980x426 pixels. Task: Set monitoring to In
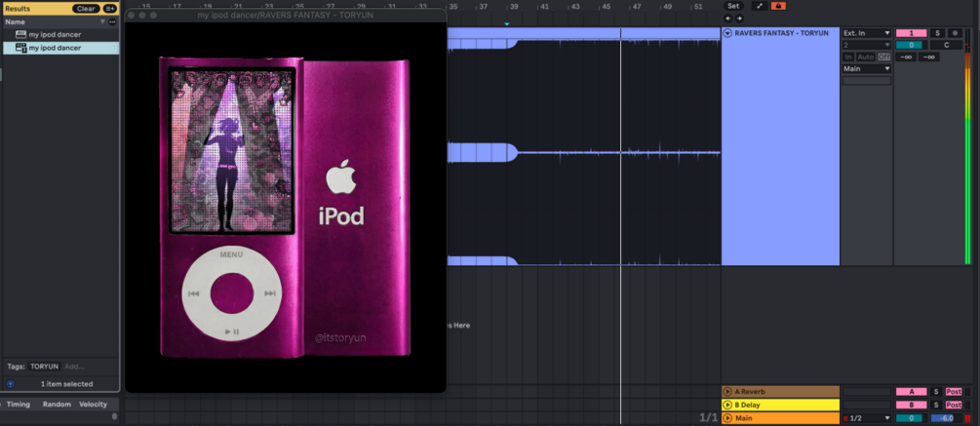tap(848, 57)
